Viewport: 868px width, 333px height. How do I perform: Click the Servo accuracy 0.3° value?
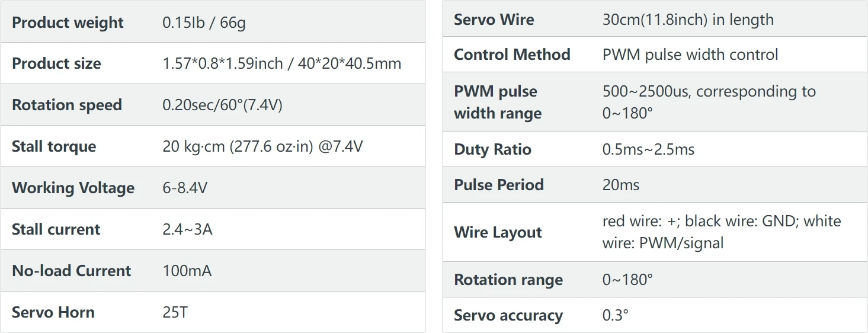coord(615,315)
